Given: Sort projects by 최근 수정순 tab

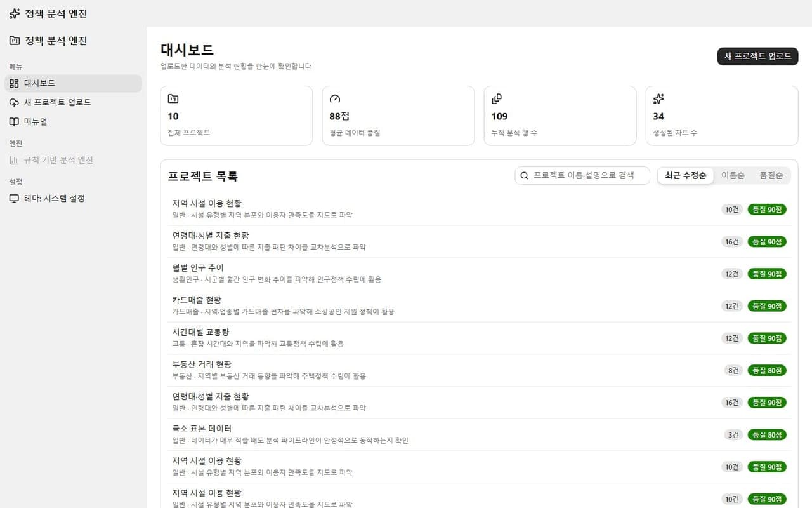Looking at the screenshot, I should 686,175.
